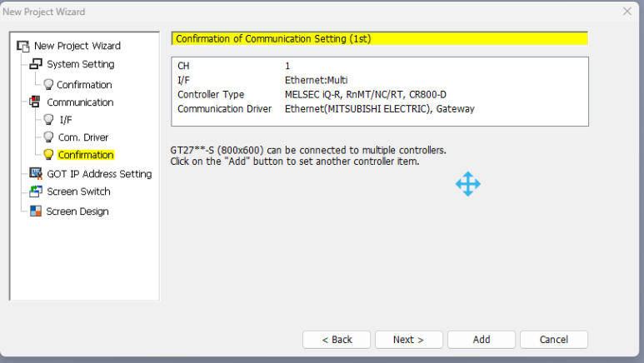This screenshot has width=644, height=363.
Task: Click the lightbulb icon beside System Setting Confirmation
Action: click(48, 85)
